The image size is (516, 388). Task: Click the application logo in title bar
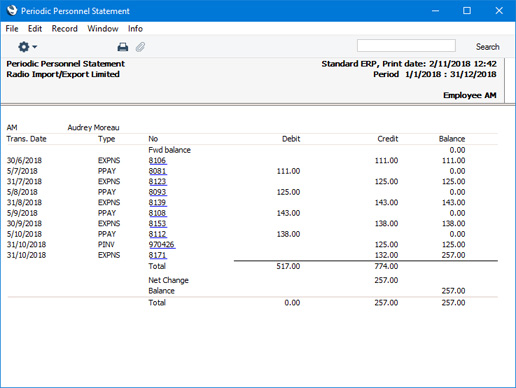pyautogui.click(x=12, y=11)
